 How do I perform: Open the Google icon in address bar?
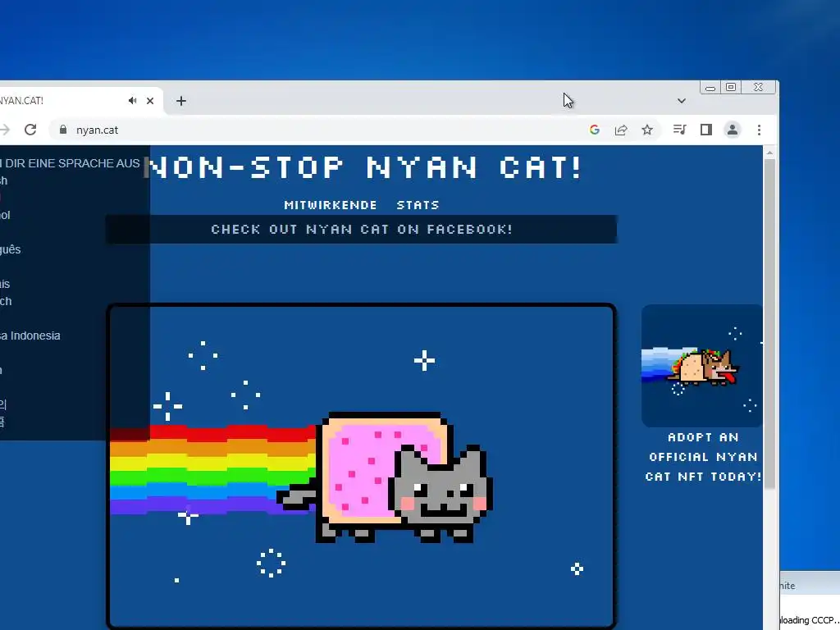pos(594,130)
